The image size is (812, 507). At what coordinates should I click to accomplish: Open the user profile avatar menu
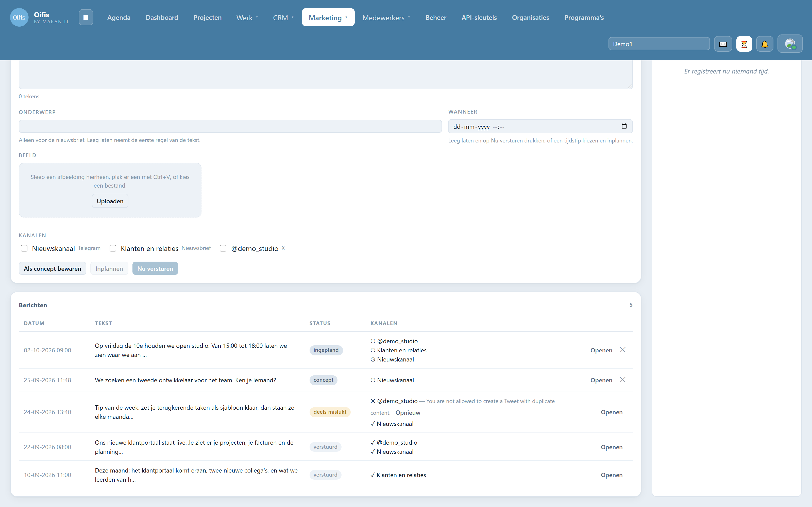[x=790, y=44]
